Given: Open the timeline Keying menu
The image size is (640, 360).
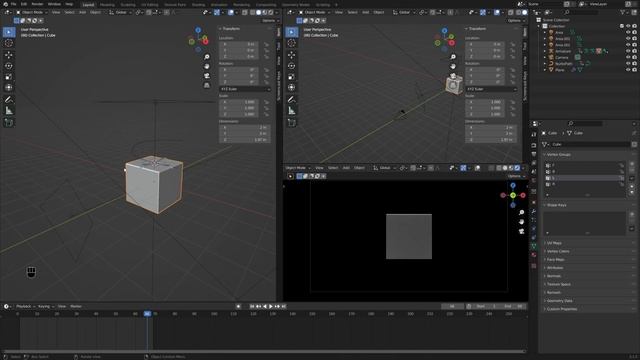Looking at the screenshot, I should [44, 306].
